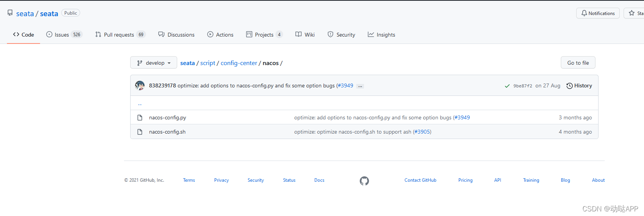644x216 pixels.
Task: Open the Insights tab
Action: [381, 35]
